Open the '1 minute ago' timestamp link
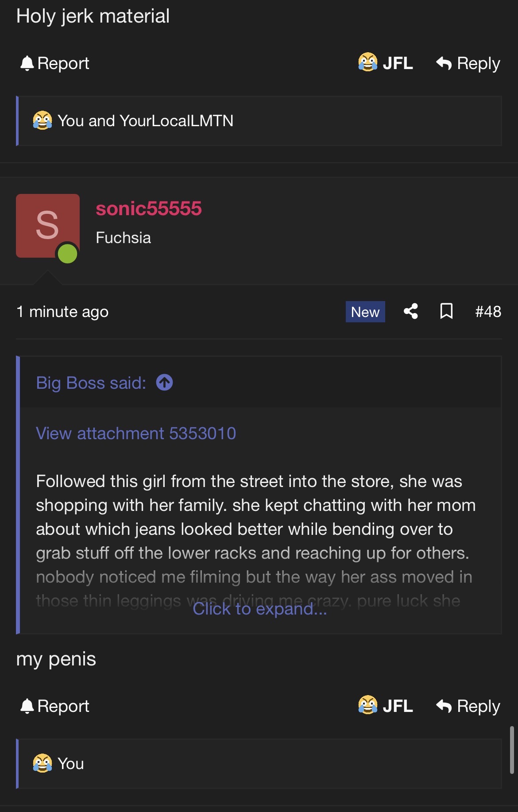 point(62,312)
